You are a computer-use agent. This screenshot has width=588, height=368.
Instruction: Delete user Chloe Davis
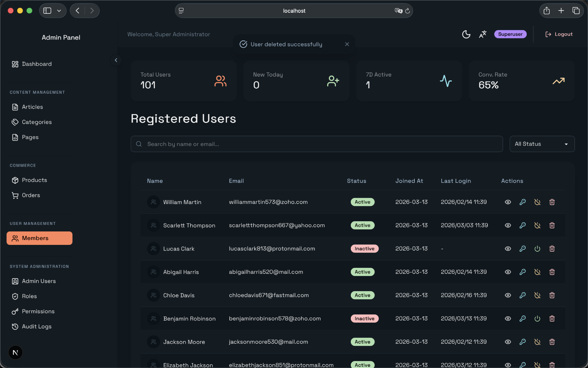(x=552, y=295)
